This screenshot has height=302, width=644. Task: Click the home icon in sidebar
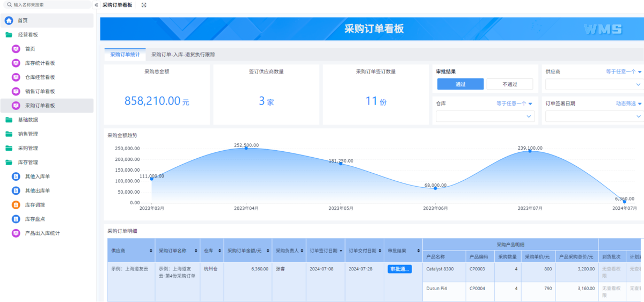pyautogui.click(x=9, y=20)
